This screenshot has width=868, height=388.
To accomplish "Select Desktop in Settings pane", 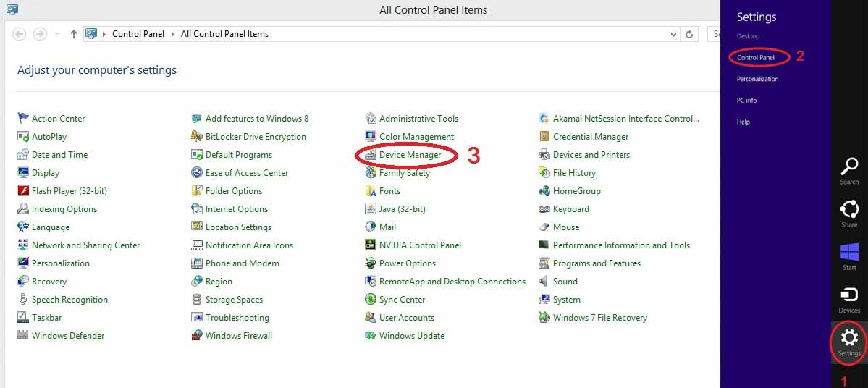I will click(x=748, y=36).
